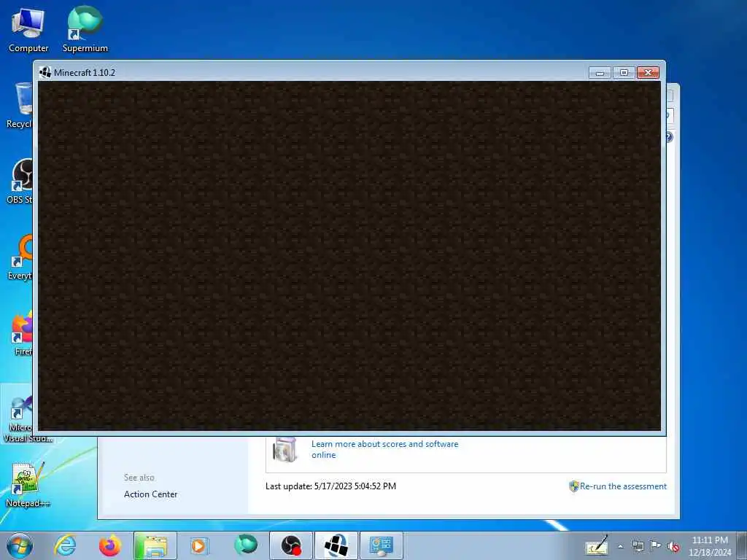Click the Show desktop button

(x=742, y=545)
